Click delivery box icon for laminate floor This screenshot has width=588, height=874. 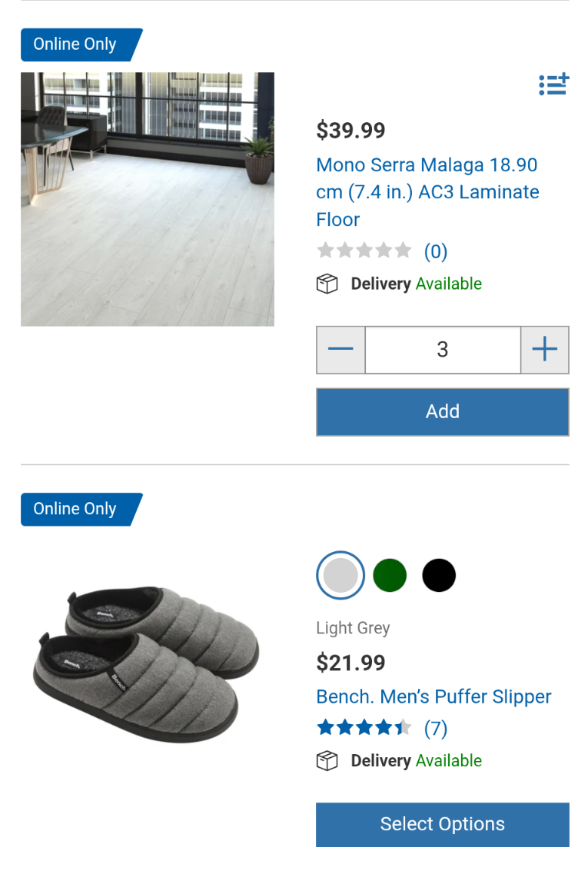(327, 284)
